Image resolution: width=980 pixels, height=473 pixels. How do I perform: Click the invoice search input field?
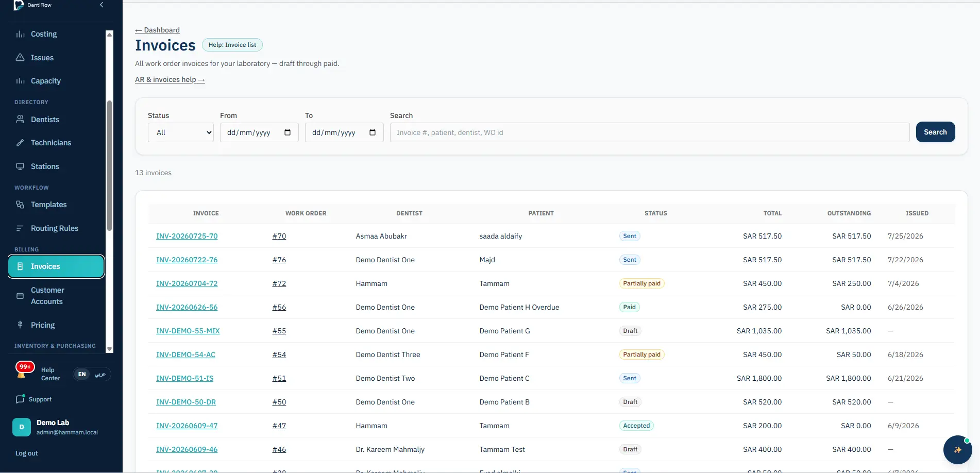pyautogui.click(x=650, y=132)
